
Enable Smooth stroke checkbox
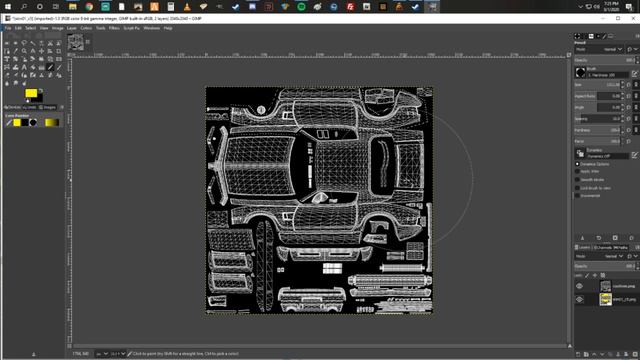[x=577, y=180]
